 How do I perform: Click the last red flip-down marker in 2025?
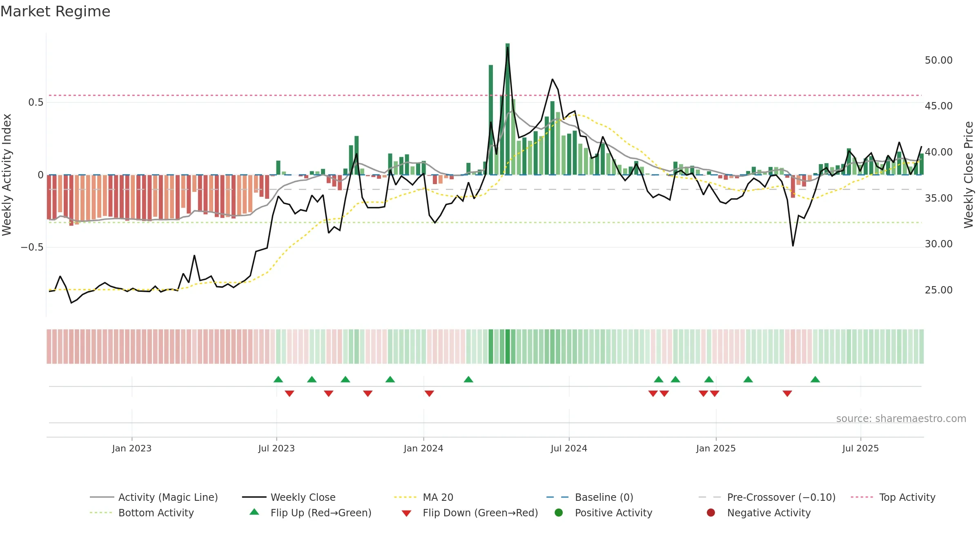tap(787, 393)
